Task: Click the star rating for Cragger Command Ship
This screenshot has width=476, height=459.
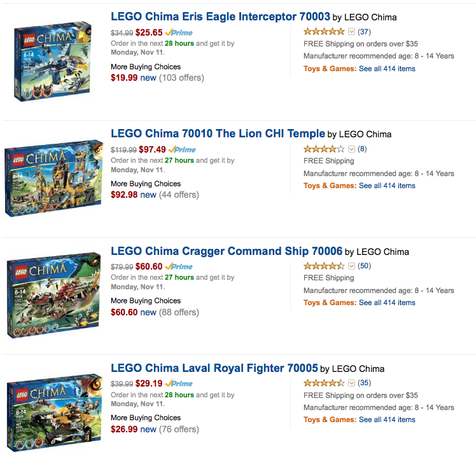Action: (324, 266)
